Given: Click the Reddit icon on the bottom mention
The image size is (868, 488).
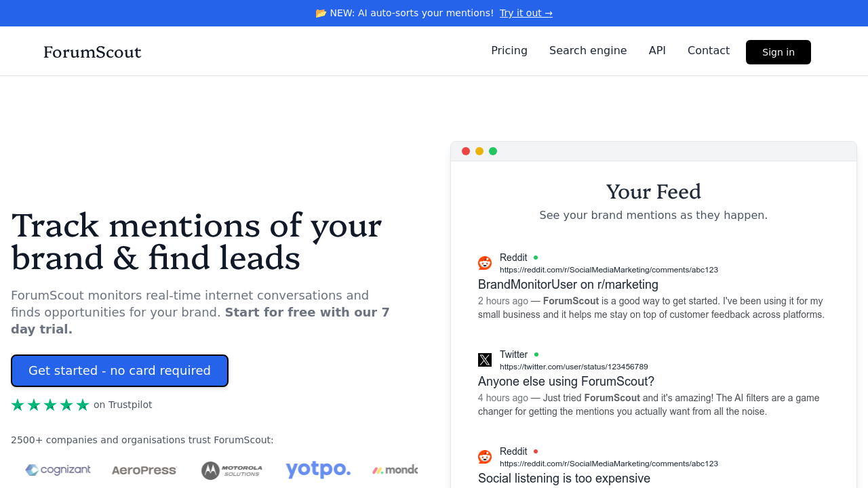Looking at the screenshot, I should pyautogui.click(x=485, y=457).
